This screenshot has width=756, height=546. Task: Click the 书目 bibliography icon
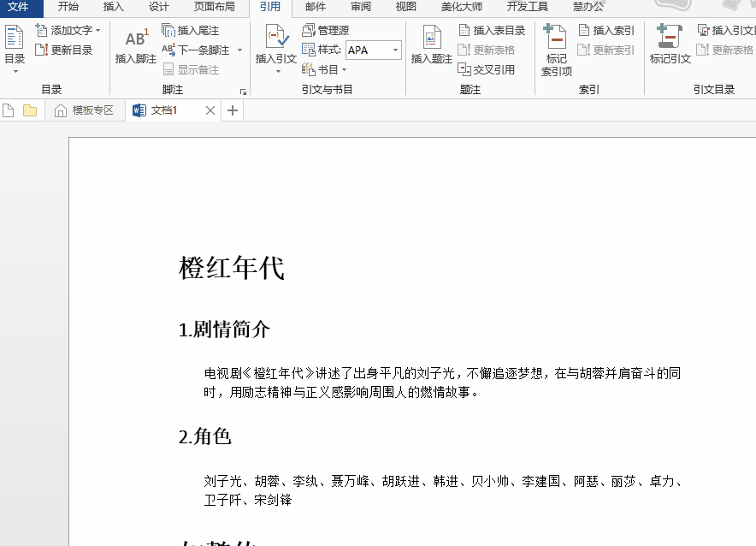pyautogui.click(x=308, y=69)
